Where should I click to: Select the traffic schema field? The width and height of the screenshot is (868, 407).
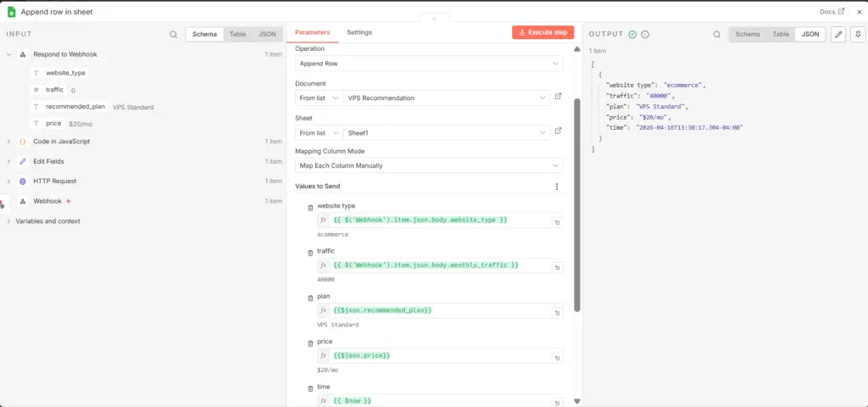(x=55, y=90)
